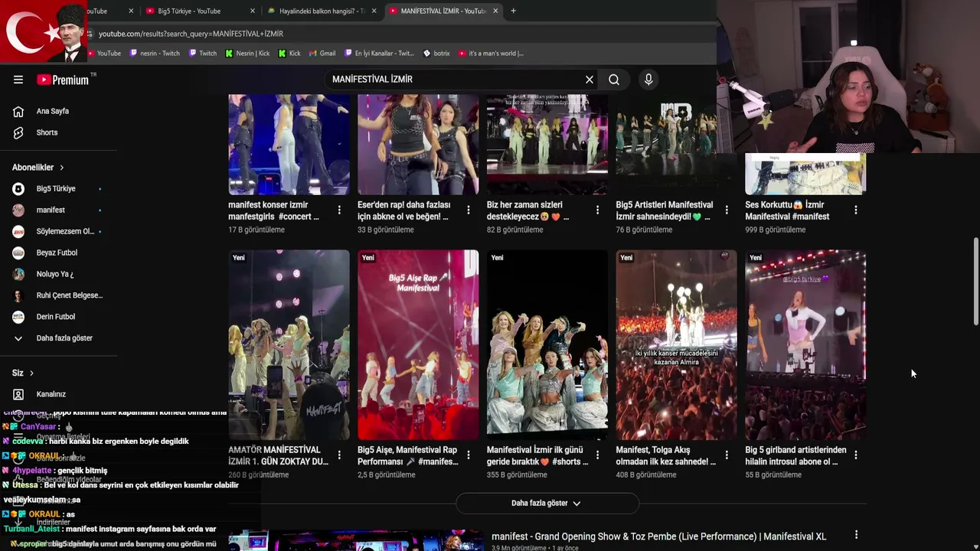The image size is (980, 551).
Task: Click the browser address bar URL
Action: point(191,34)
